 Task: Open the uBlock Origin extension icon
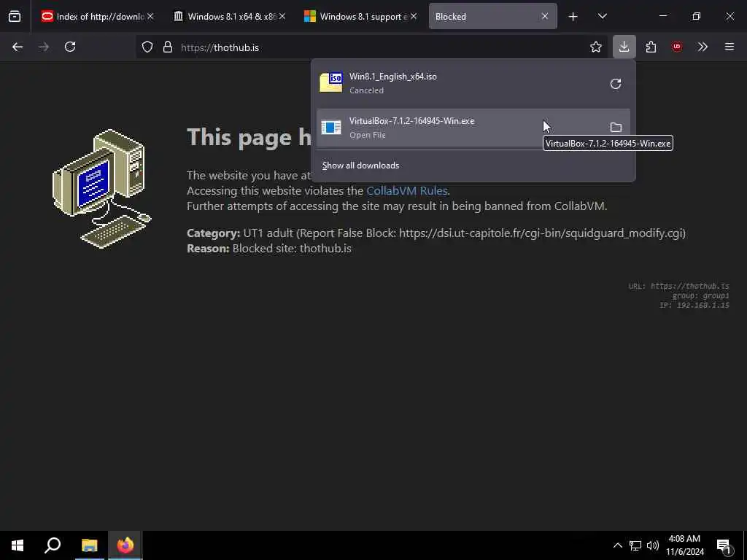(676, 47)
